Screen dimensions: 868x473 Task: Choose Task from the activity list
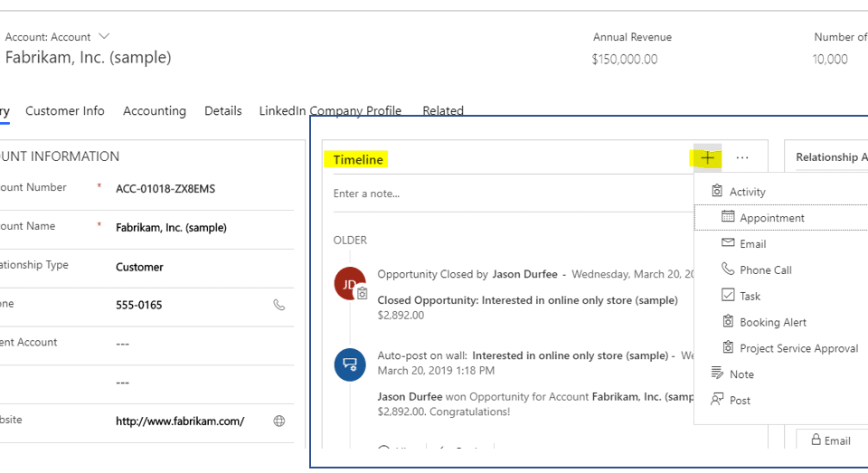click(x=750, y=296)
